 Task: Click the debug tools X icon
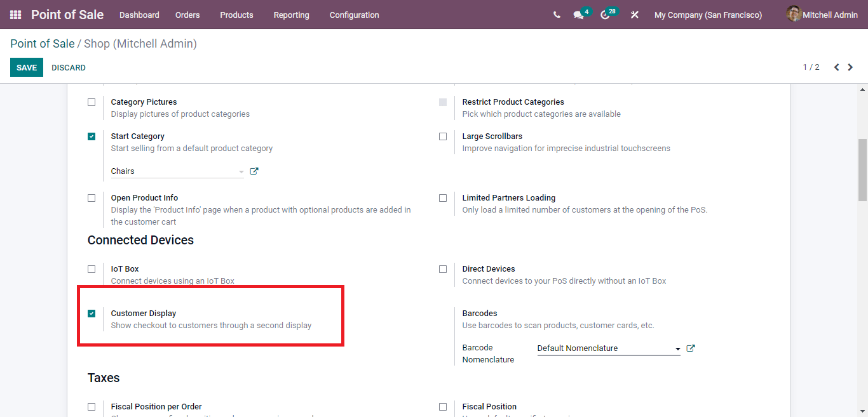click(x=634, y=15)
